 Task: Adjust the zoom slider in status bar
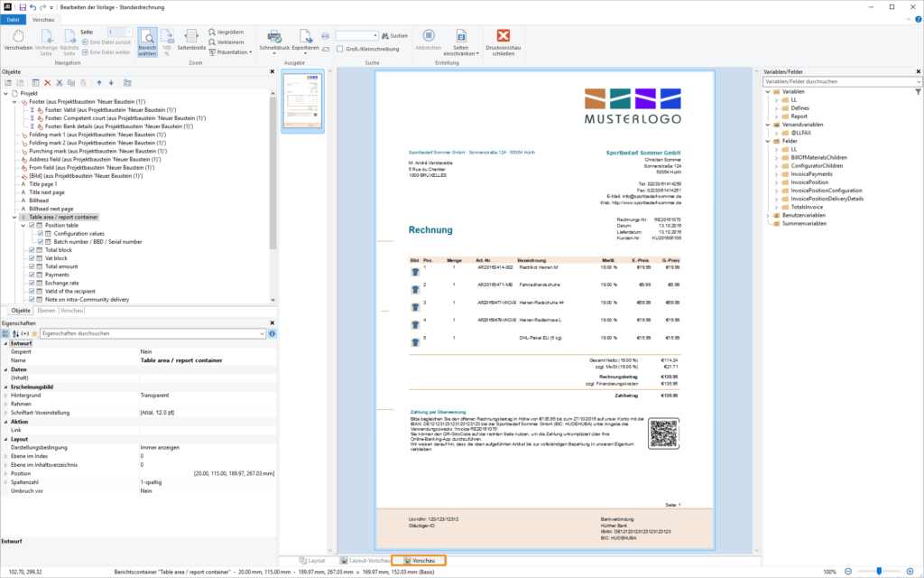881,572
